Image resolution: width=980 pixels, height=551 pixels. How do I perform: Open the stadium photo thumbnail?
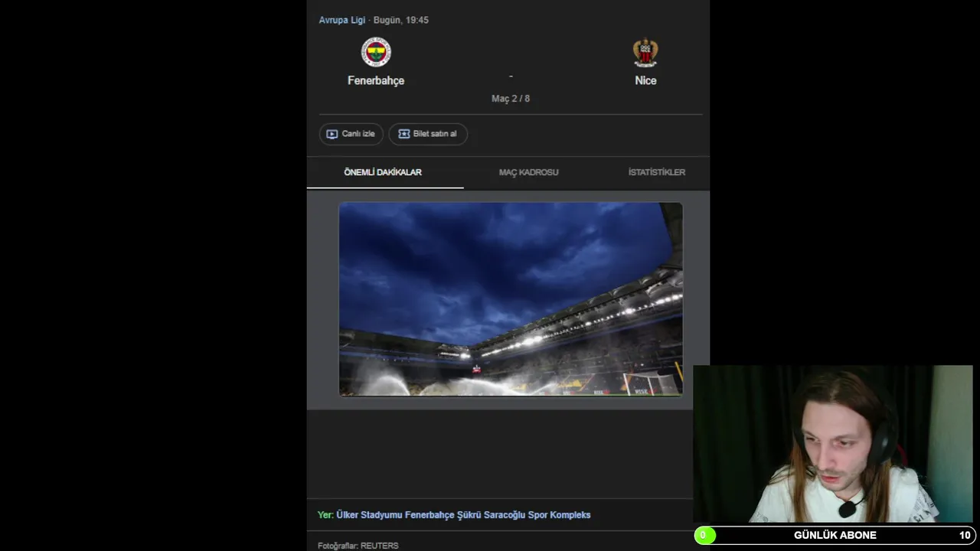coord(511,299)
